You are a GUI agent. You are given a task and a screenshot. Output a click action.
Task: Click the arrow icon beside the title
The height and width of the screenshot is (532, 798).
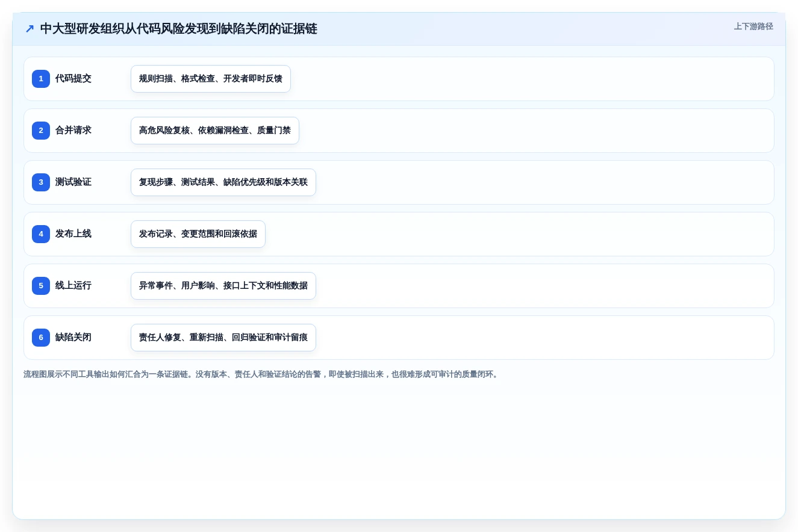pos(30,29)
